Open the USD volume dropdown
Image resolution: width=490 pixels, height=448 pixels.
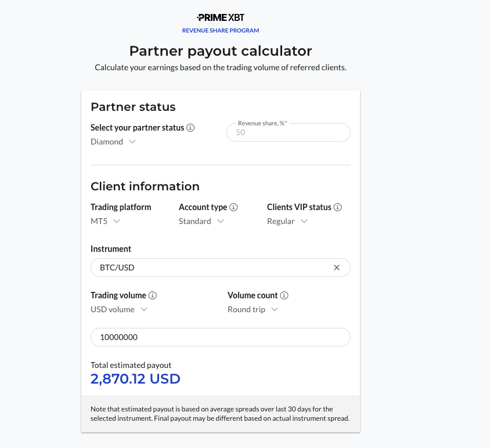[119, 309]
